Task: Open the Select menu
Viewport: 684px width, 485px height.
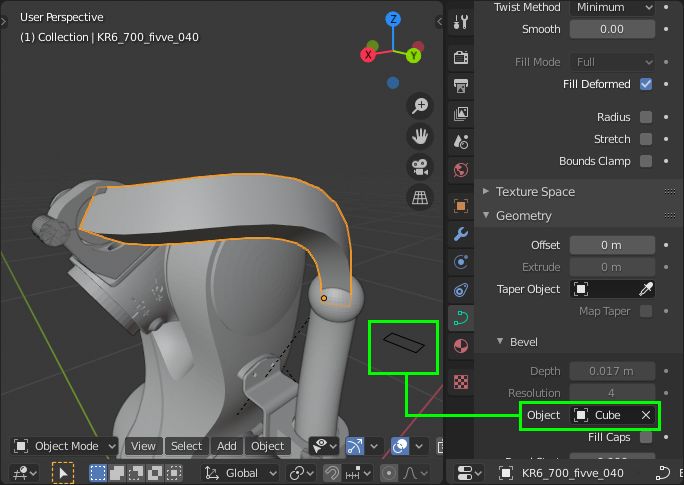Action: [187, 446]
